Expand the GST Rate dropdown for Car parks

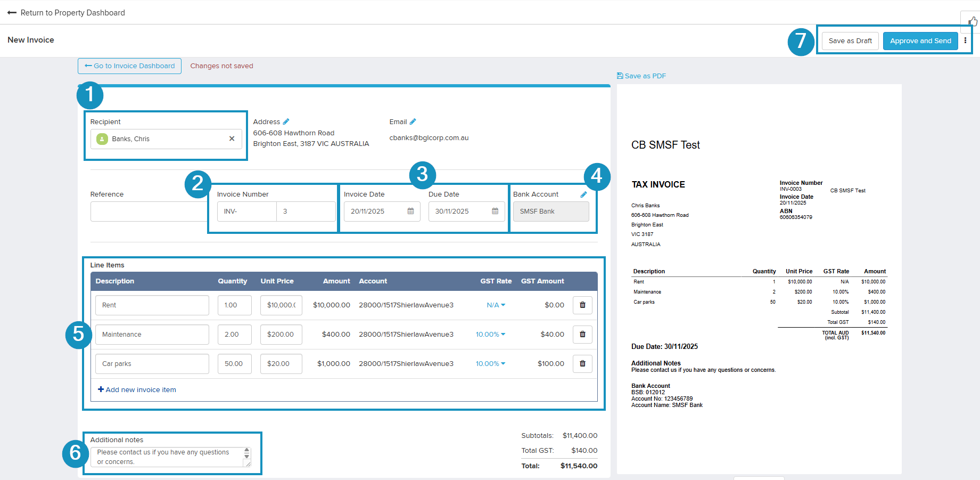point(490,364)
